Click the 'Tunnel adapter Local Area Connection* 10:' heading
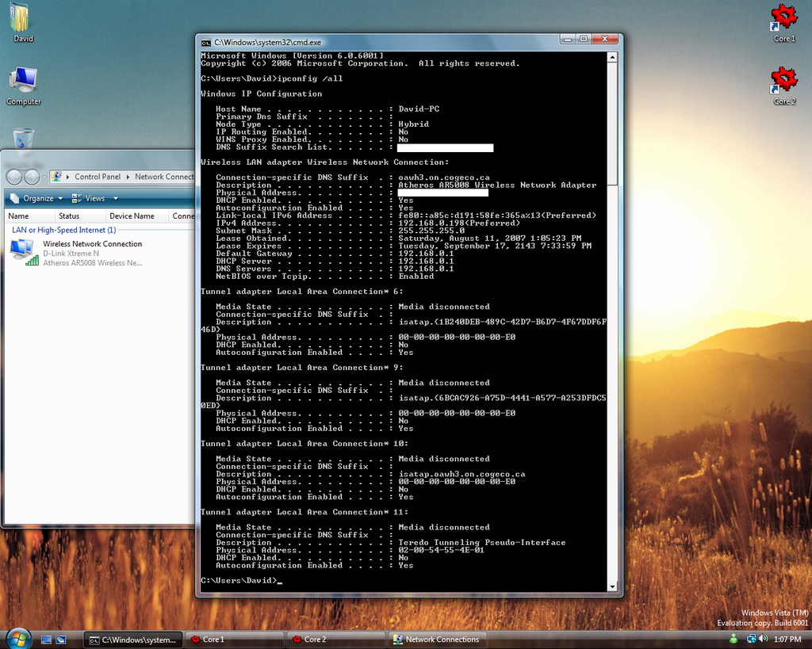812x649 pixels. pyautogui.click(x=304, y=444)
